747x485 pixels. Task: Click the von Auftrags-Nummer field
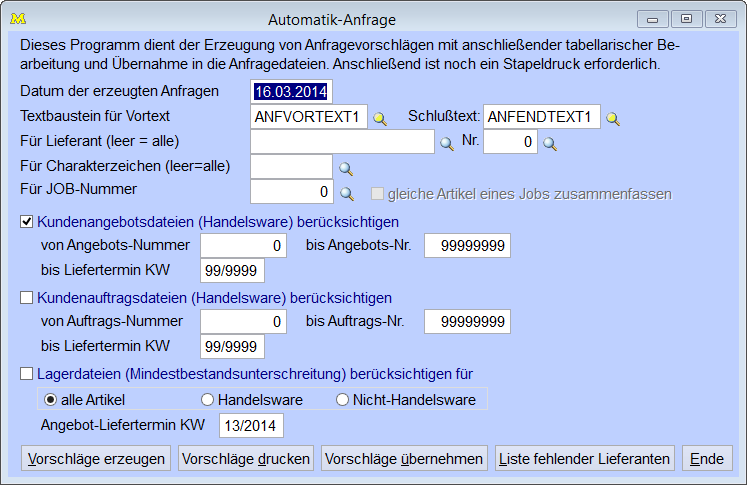click(243, 322)
